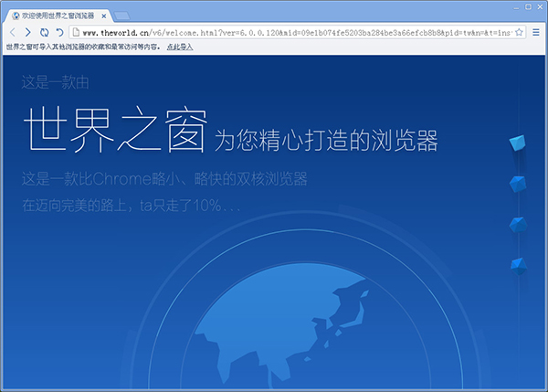Screen dimensions: 548x392
Task: Click the large 世界之窗 headline text
Action: click(x=113, y=131)
